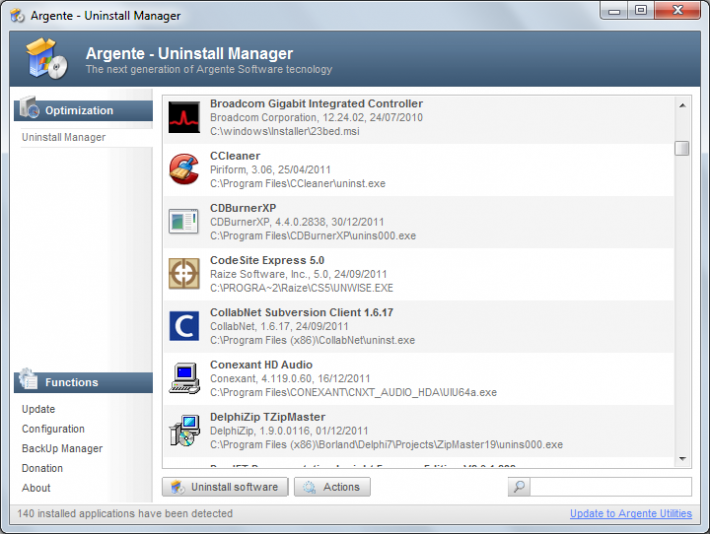Open the BackUp Manager function
The image size is (710, 534).
62,448
